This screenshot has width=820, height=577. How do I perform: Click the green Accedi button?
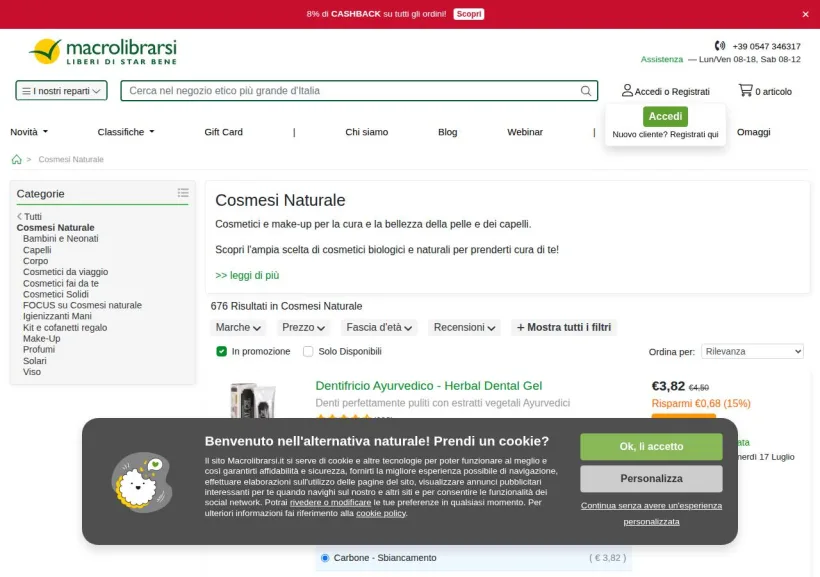coord(665,116)
